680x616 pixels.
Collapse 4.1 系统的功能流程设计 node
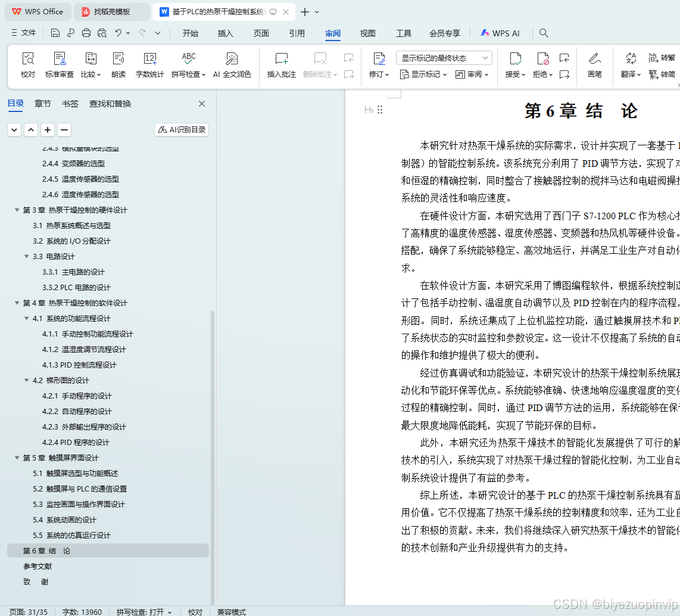pos(26,318)
